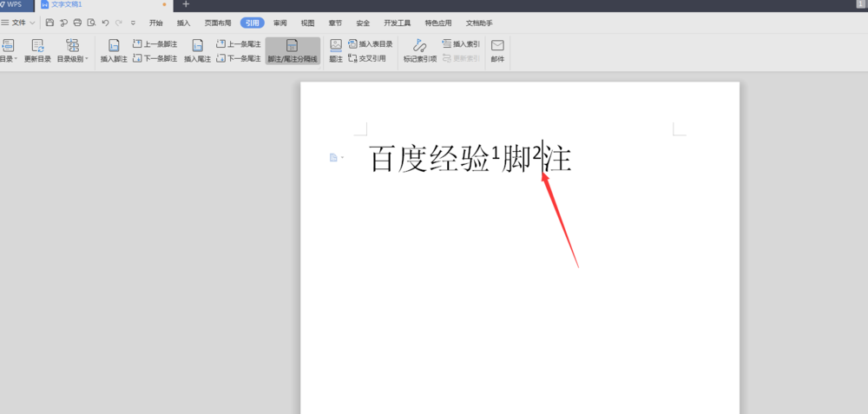This screenshot has width=868, height=414.
Task: Select the 引用 ribbon tab
Action: [253, 23]
